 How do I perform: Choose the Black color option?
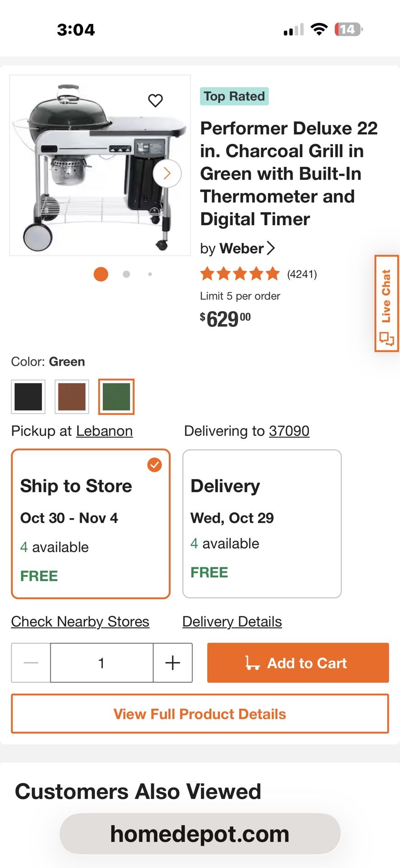click(28, 396)
